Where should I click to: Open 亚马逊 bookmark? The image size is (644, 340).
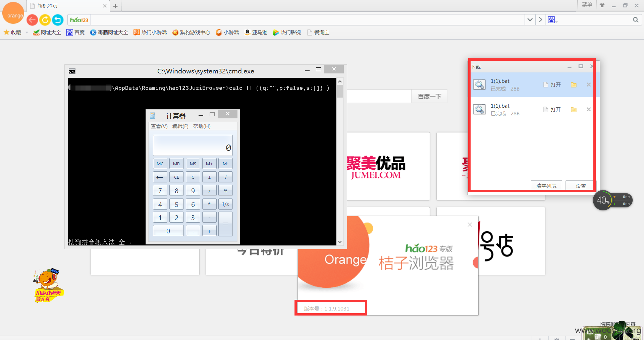256,33
